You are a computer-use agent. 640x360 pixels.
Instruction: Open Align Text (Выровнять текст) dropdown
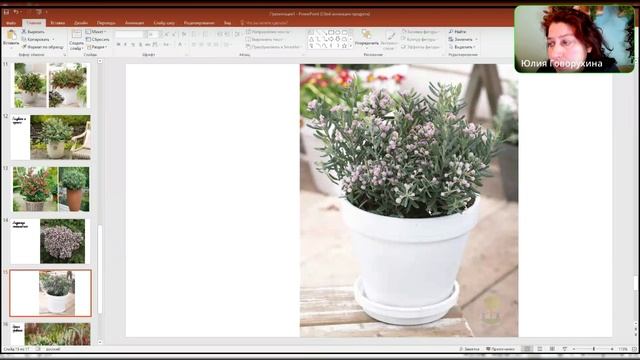coord(265,39)
